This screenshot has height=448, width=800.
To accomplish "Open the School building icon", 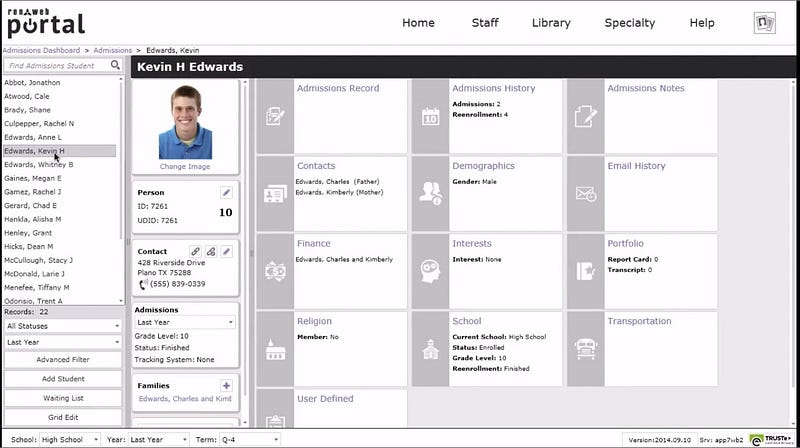I will 430,350.
